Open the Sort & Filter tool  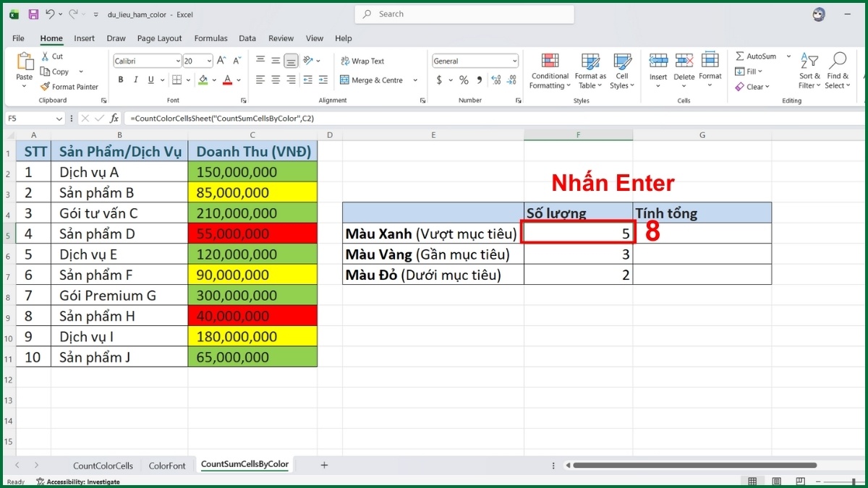(809, 72)
